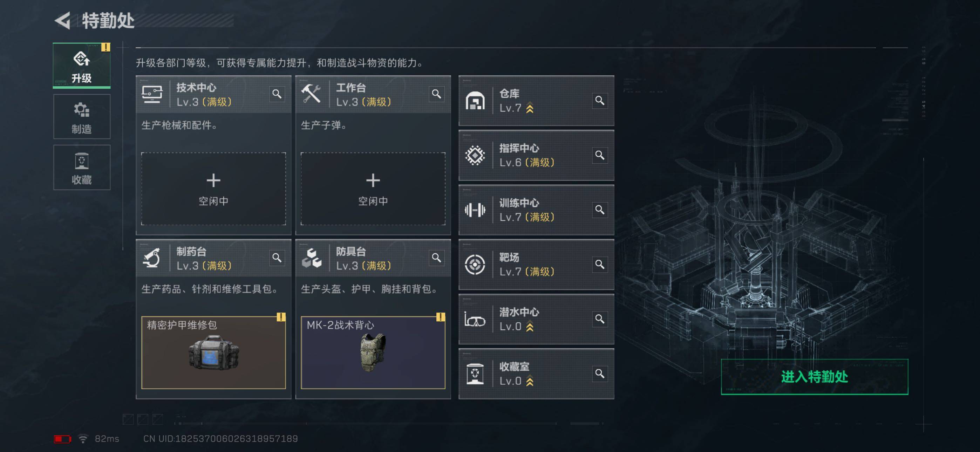Click the 训练中心 dumbbell icon
Screen dimensions: 980x452
pos(475,210)
